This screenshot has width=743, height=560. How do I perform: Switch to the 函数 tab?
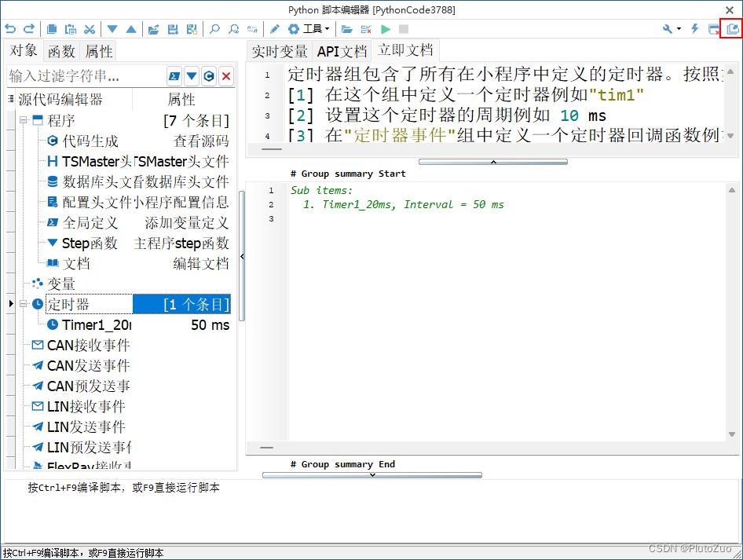61,51
